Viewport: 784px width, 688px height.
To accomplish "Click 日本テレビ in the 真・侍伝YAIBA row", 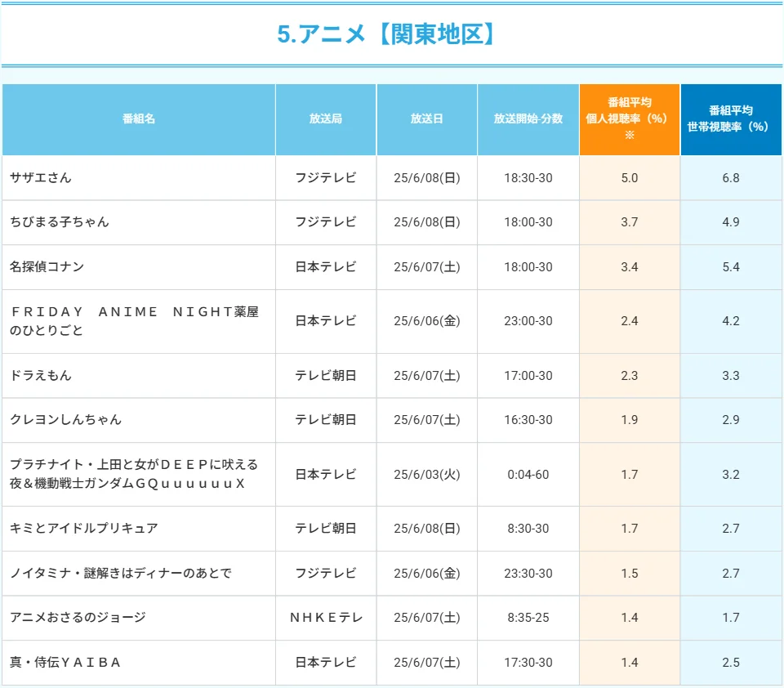I will (x=326, y=662).
